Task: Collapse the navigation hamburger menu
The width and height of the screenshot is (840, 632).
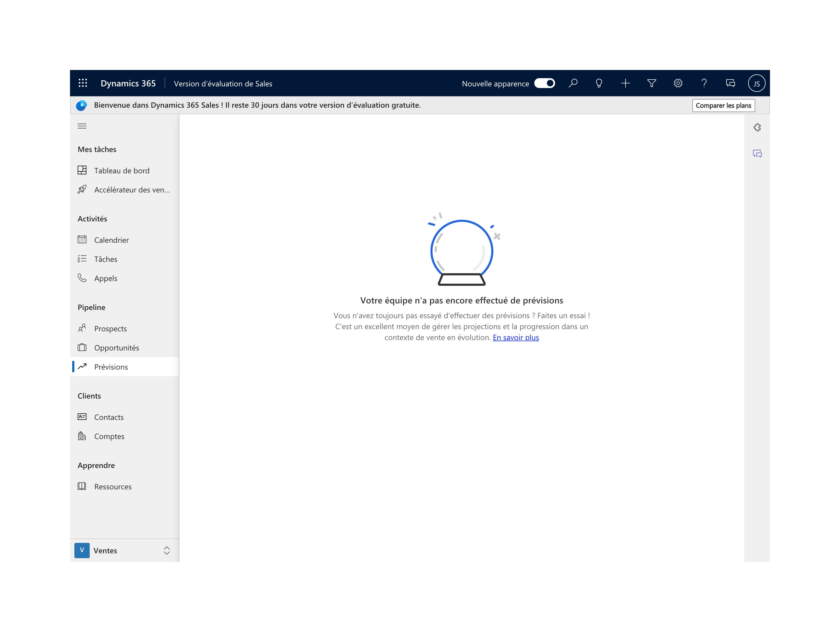Action: (82, 126)
